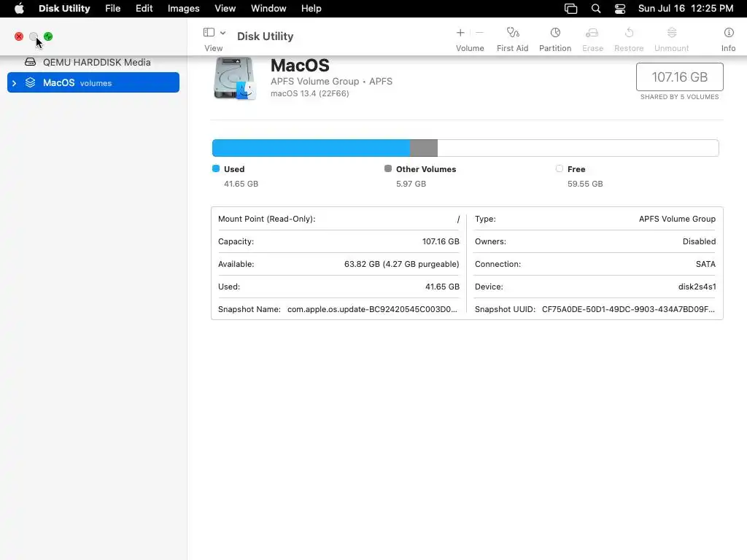This screenshot has width=747, height=560.
Task: Click the Snapshot Name value
Action: 372,309
